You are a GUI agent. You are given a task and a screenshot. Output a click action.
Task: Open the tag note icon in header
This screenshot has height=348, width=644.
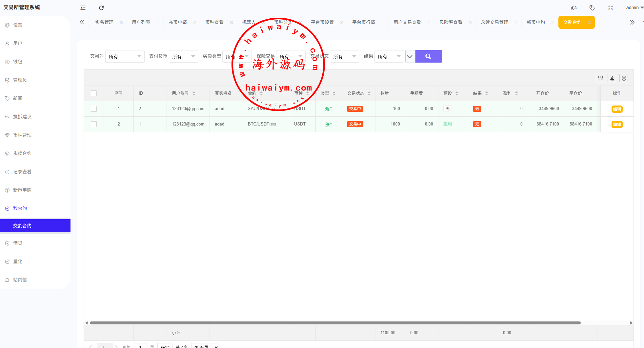pyautogui.click(x=592, y=8)
